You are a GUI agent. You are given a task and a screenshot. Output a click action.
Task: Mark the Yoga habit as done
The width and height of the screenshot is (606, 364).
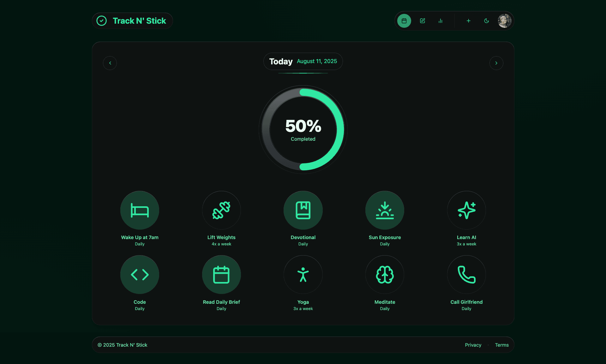click(x=303, y=274)
